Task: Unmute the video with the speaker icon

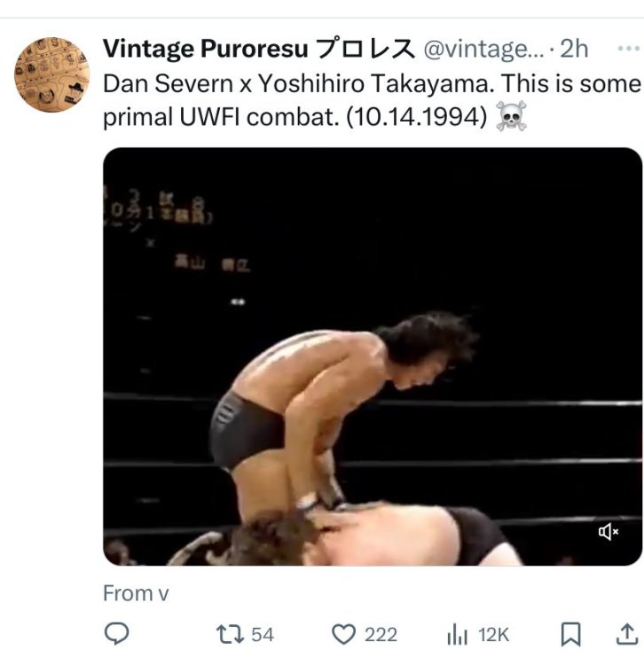Action: click(x=609, y=531)
